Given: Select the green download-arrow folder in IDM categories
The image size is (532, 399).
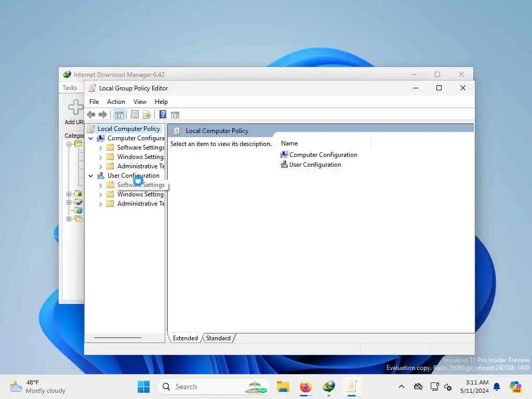Looking at the screenshot, I should point(78,194).
